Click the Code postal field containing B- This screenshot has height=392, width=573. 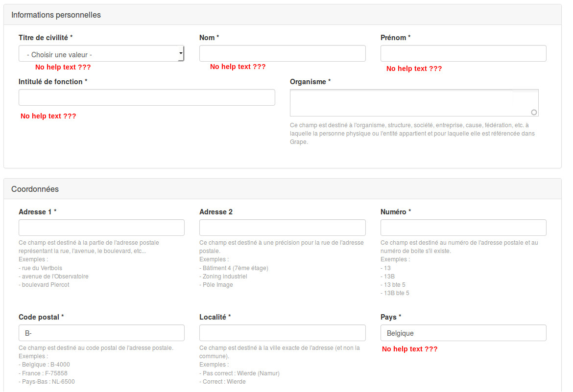tap(101, 333)
